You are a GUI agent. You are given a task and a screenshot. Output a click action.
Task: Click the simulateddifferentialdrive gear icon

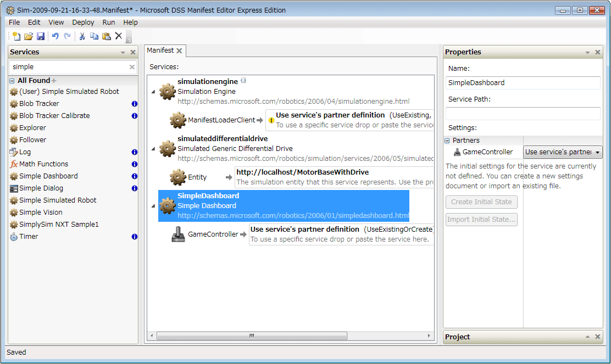coord(168,149)
